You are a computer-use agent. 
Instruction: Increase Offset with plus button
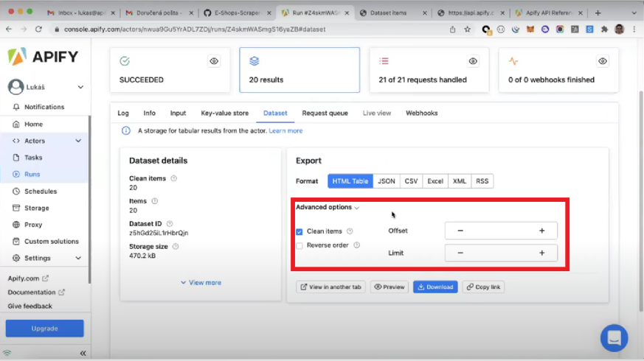tap(541, 231)
